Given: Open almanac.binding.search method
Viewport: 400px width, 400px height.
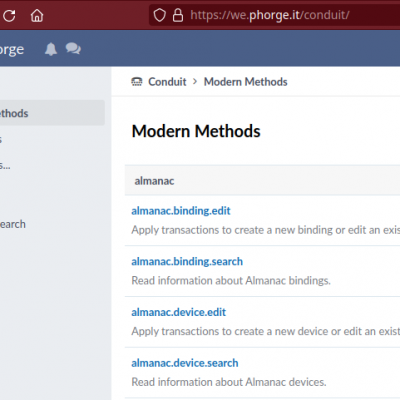Looking at the screenshot, I should [x=187, y=261].
